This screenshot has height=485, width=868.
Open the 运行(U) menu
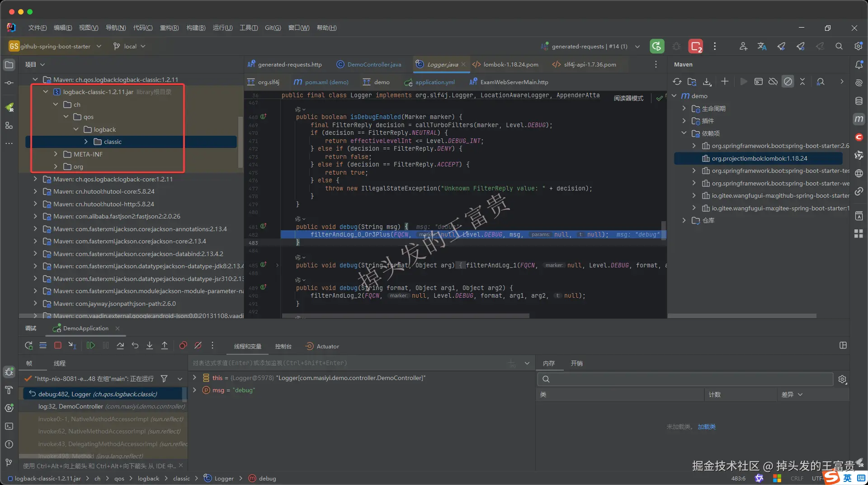click(x=222, y=28)
